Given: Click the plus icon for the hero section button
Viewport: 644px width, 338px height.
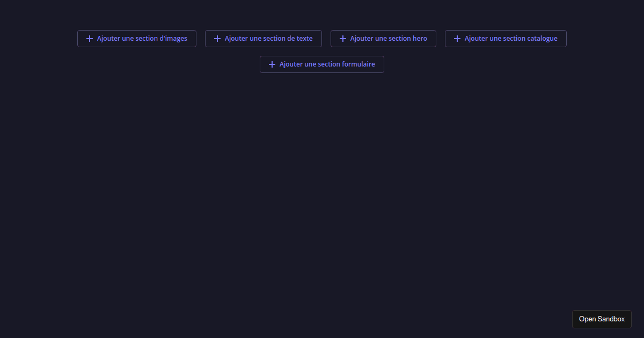Looking at the screenshot, I should pyautogui.click(x=343, y=38).
